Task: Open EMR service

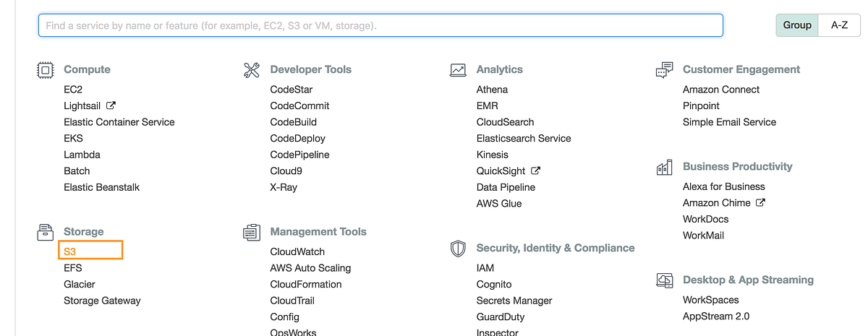Action: [487, 105]
